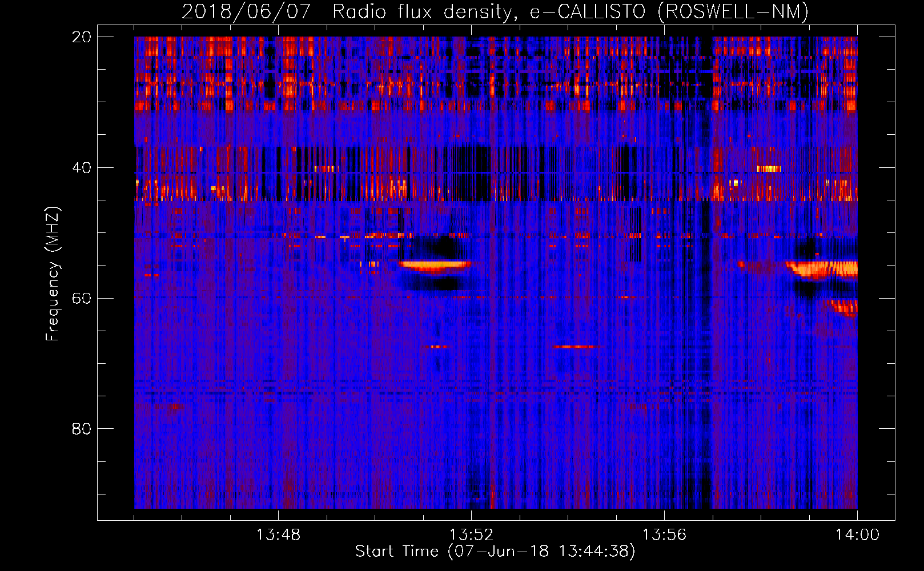Click the plot title "2018/06/07 Radio flux density, e-CALLISTO (ROSWELL-NM)"
This screenshot has width=924, height=571.
point(495,11)
